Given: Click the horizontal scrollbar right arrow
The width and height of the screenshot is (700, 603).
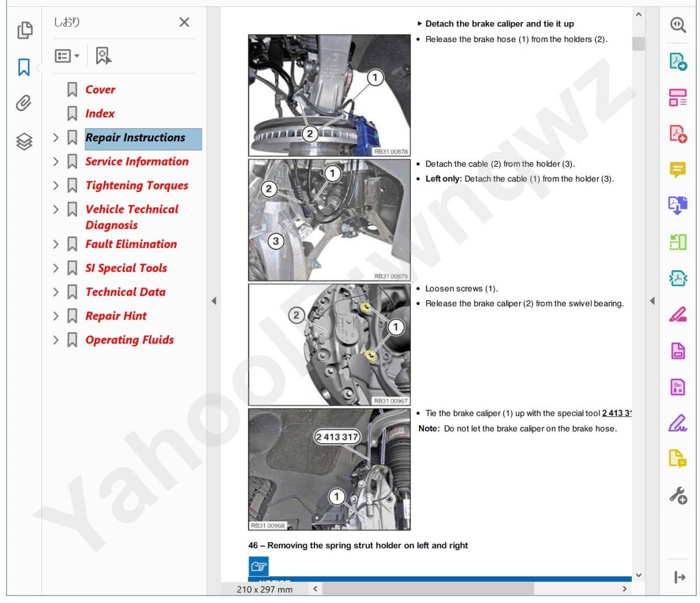Looking at the screenshot, I should tap(625, 589).
